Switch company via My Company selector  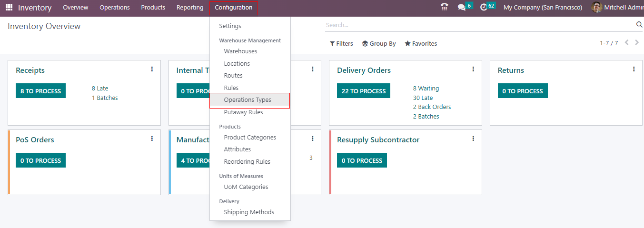point(543,8)
